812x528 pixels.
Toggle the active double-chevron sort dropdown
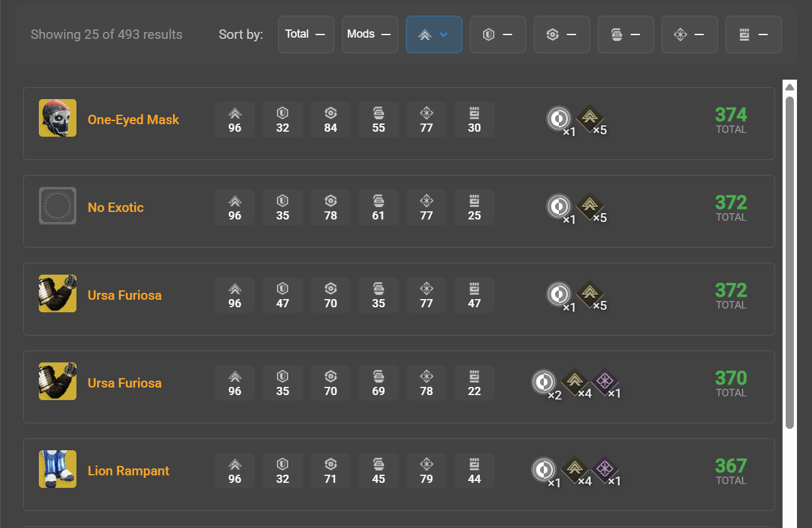click(434, 34)
